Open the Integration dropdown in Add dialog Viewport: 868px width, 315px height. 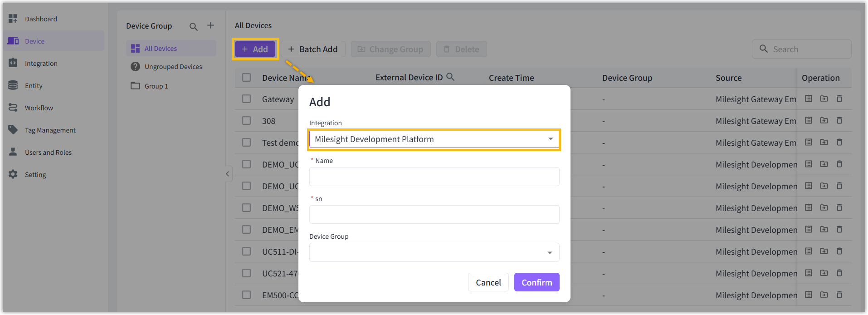pyautogui.click(x=434, y=139)
